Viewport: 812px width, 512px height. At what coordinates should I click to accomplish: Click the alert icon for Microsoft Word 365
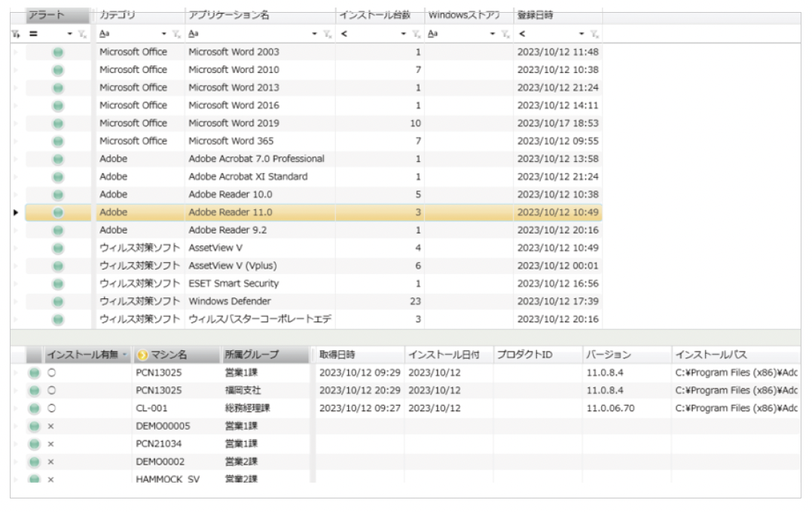tap(58, 142)
